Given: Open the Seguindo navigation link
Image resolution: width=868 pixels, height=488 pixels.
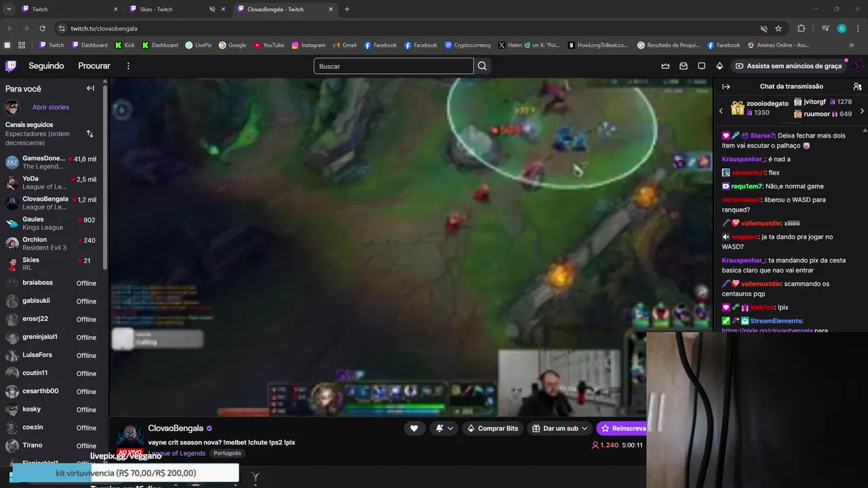Looking at the screenshot, I should point(46,66).
